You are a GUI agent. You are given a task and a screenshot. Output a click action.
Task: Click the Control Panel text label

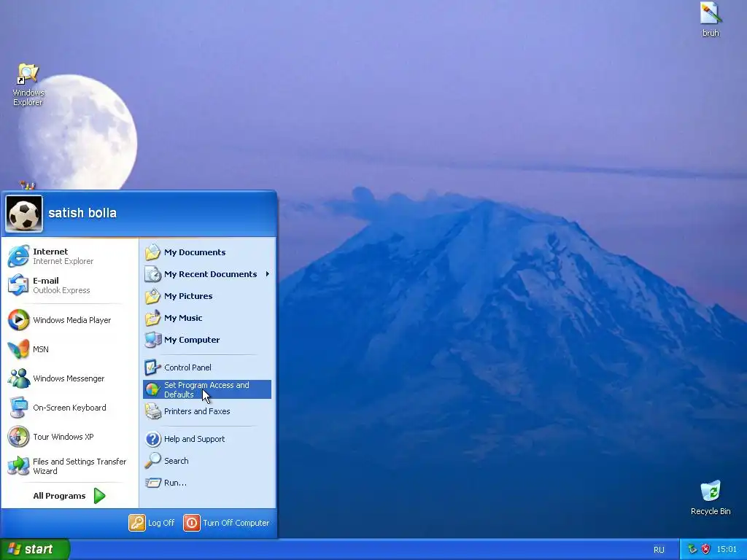(x=187, y=367)
